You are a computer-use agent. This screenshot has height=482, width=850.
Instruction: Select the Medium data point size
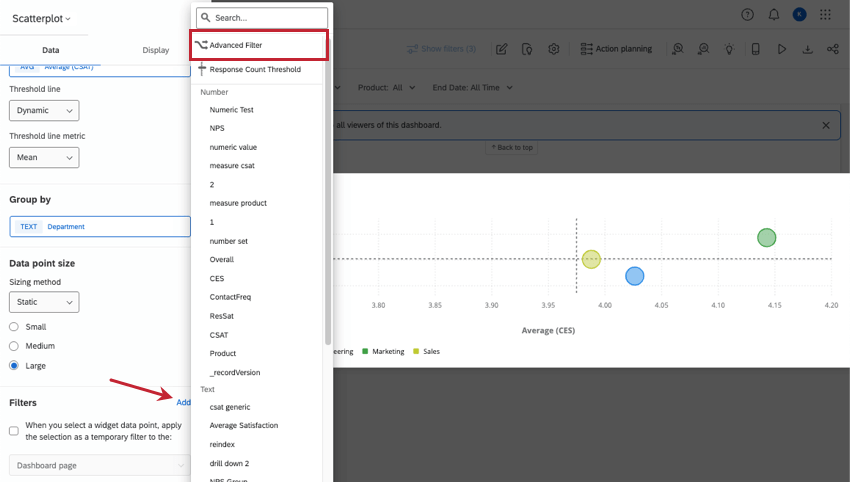[x=14, y=346]
